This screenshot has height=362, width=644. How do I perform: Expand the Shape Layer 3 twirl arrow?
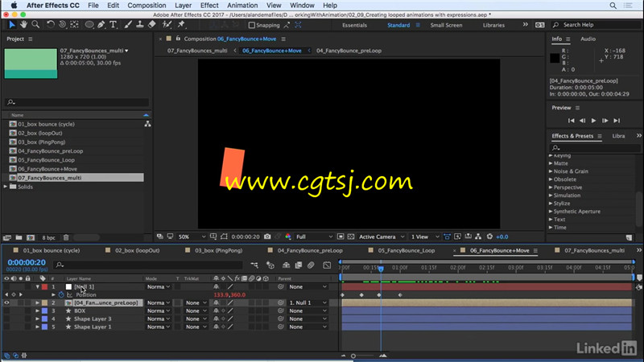(x=37, y=319)
